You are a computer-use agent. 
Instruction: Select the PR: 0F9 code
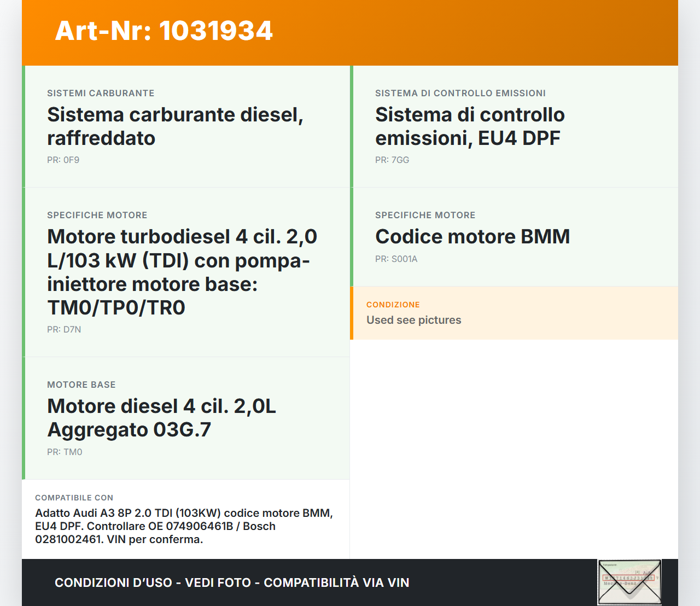coord(63,160)
